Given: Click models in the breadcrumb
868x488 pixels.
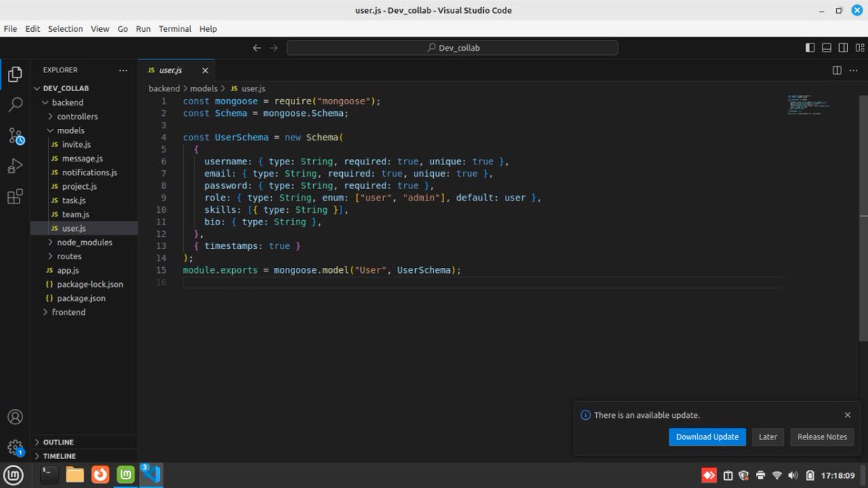Looking at the screenshot, I should click(x=204, y=88).
